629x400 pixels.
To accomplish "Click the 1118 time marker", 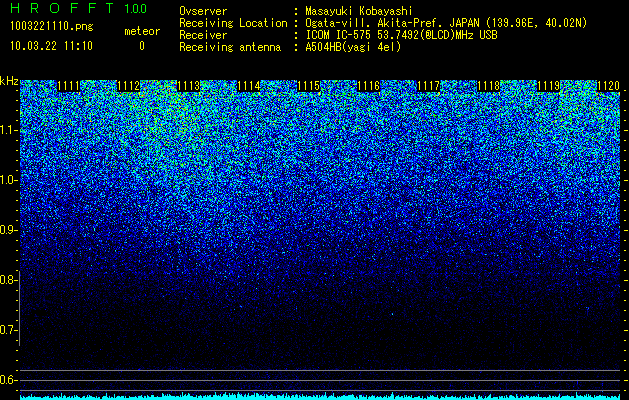I will point(489,86).
